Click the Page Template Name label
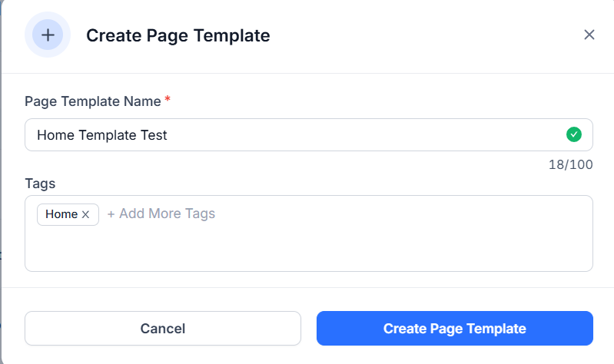Viewport: 614px width, 364px height. click(x=93, y=101)
